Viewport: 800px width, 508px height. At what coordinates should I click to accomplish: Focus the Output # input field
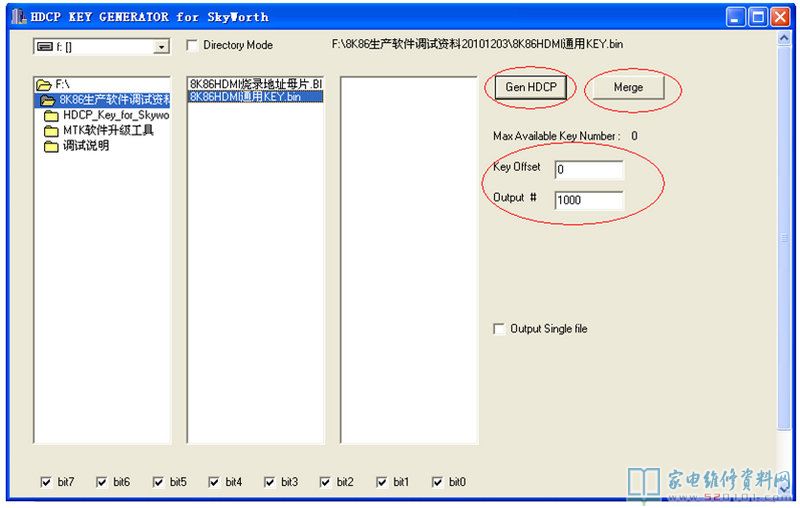coord(589,200)
